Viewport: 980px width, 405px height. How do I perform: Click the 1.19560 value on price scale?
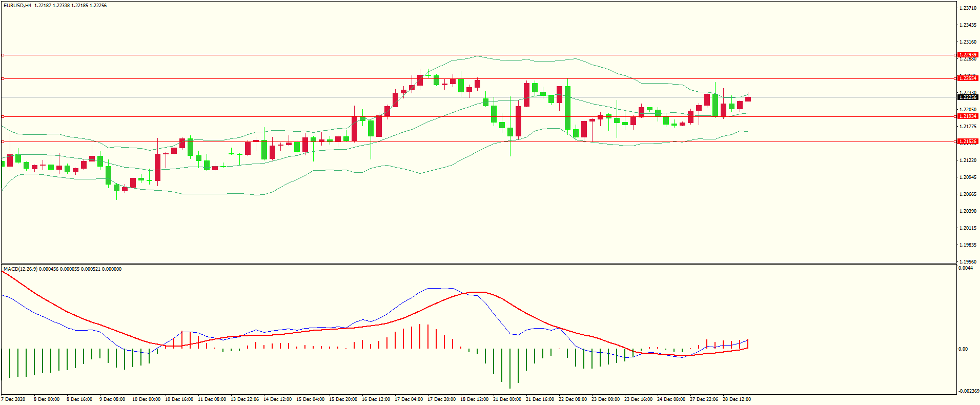(x=968, y=261)
